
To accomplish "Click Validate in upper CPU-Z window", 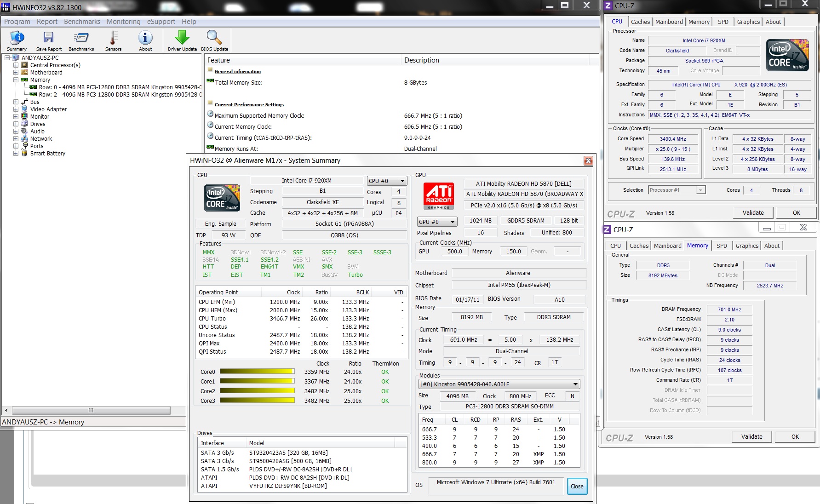I will [x=753, y=213].
